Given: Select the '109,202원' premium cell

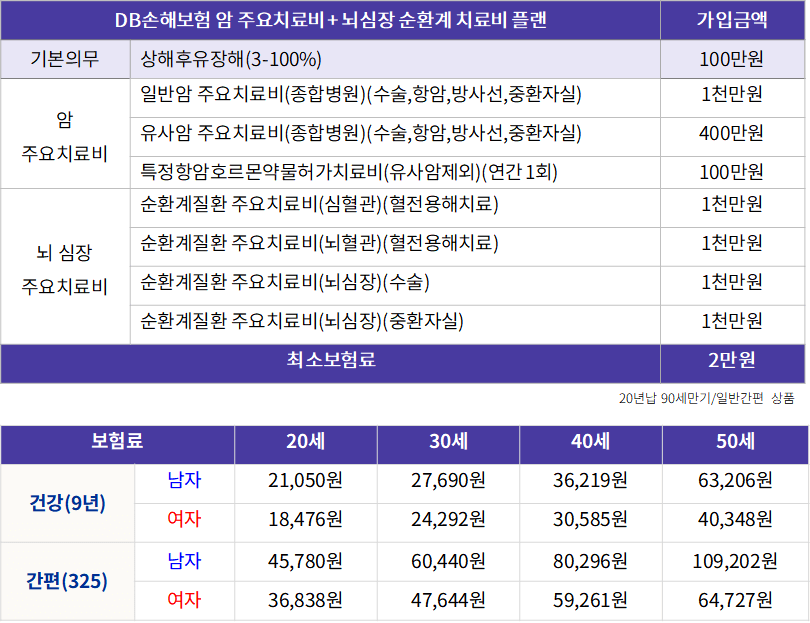Looking at the screenshot, I should (735, 561).
